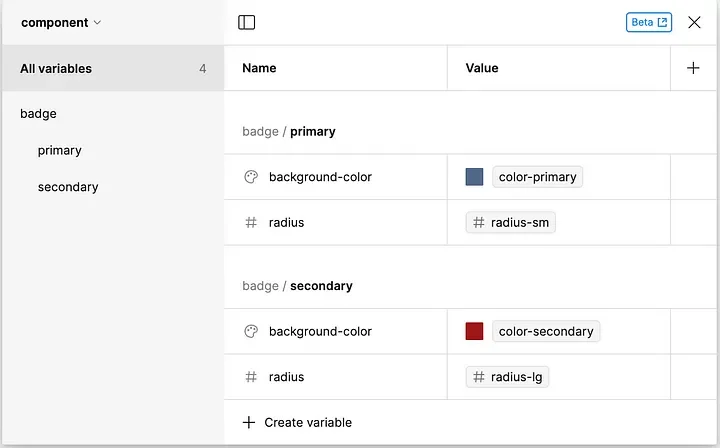Click Create variable button

coord(307,422)
